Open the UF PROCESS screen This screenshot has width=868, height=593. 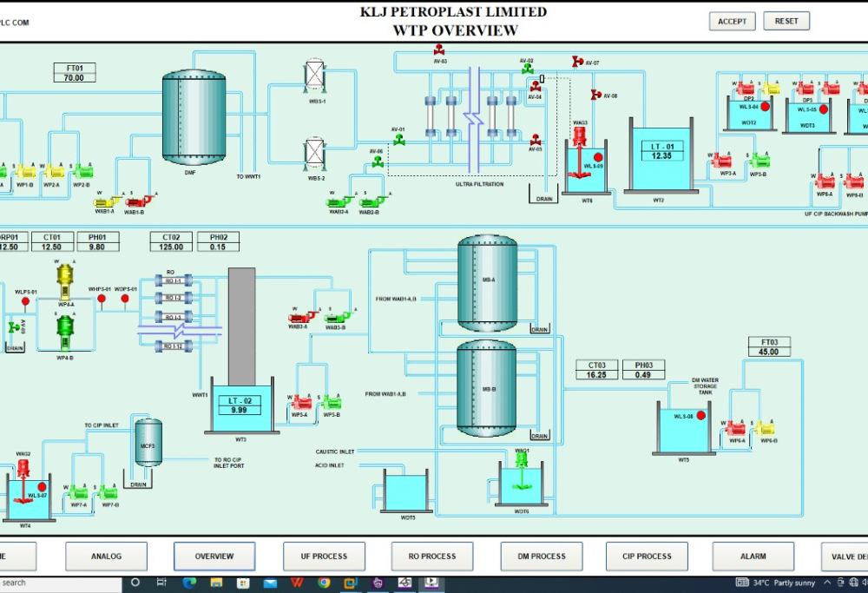[323, 557]
